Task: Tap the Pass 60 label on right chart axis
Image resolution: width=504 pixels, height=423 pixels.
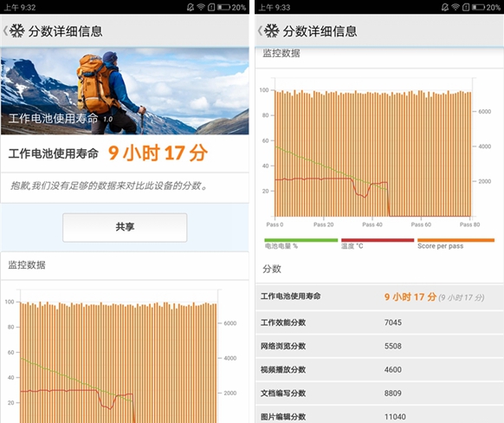Action: click(x=421, y=225)
